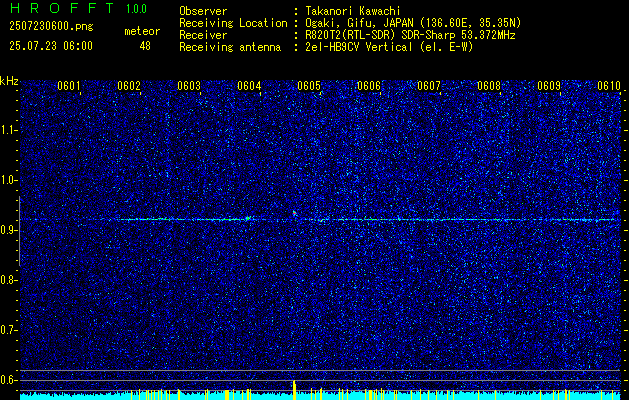Click the observer name Takanori Kawachi
Viewport: 629px width, 400px height.
click(353, 11)
